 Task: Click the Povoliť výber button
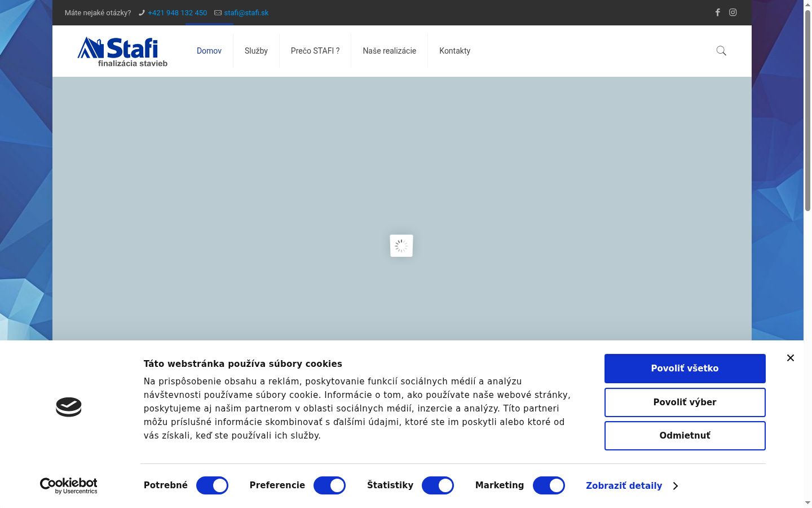[x=685, y=402]
